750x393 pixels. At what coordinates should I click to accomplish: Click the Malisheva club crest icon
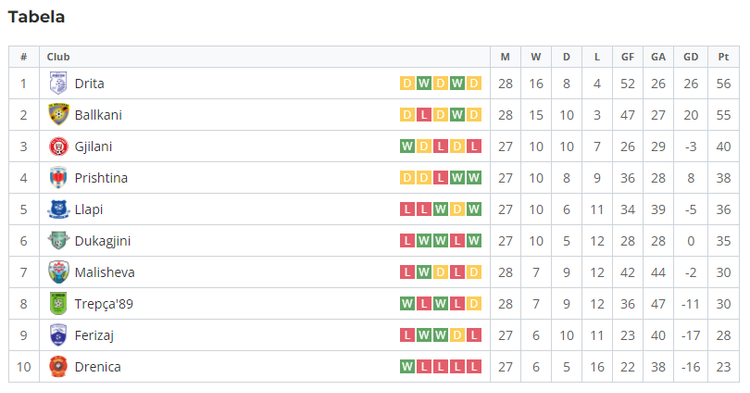click(58, 272)
